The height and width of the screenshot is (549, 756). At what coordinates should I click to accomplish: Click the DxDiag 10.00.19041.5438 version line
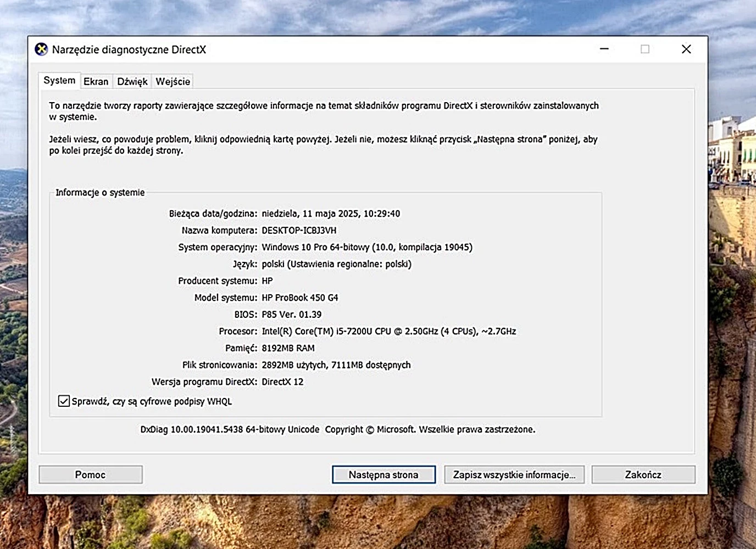click(338, 429)
